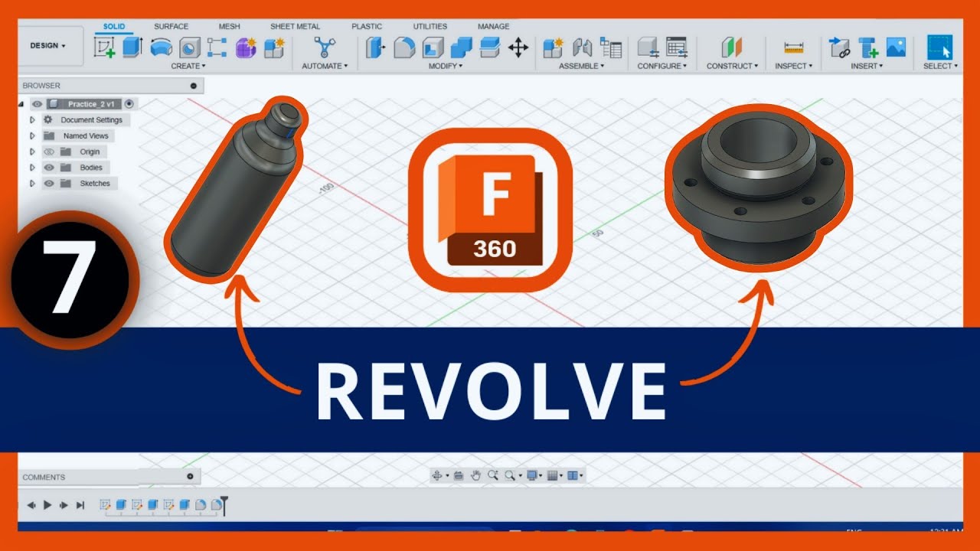This screenshot has height=551, width=980.
Task: Click the Orbit icon in navigation bar
Action: (x=437, y=475)
